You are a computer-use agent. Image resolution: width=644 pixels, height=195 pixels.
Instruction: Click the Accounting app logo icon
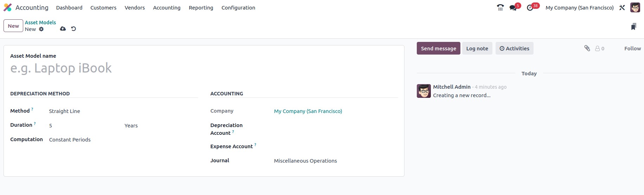(7, 7)
